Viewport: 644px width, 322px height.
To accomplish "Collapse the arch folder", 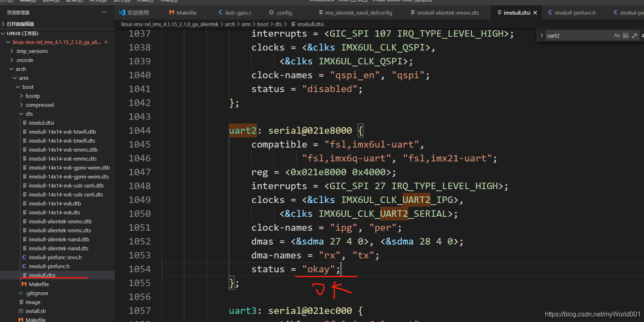I will click(21, 69).
